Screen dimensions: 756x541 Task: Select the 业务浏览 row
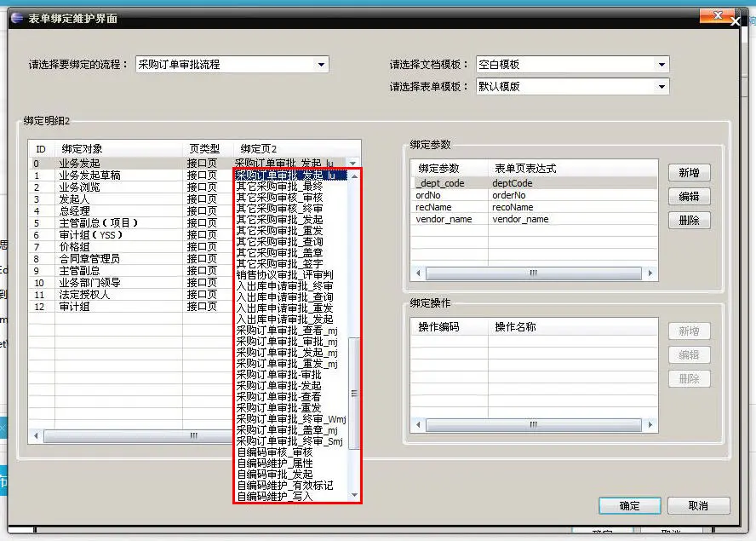click(x=130, y=187)
